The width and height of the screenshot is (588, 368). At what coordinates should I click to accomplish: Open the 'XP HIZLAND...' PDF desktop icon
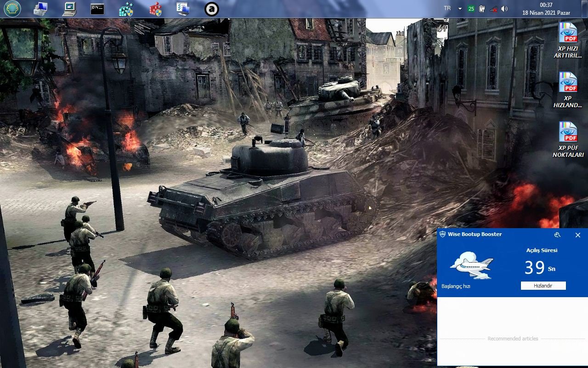(x=568, y=90)
